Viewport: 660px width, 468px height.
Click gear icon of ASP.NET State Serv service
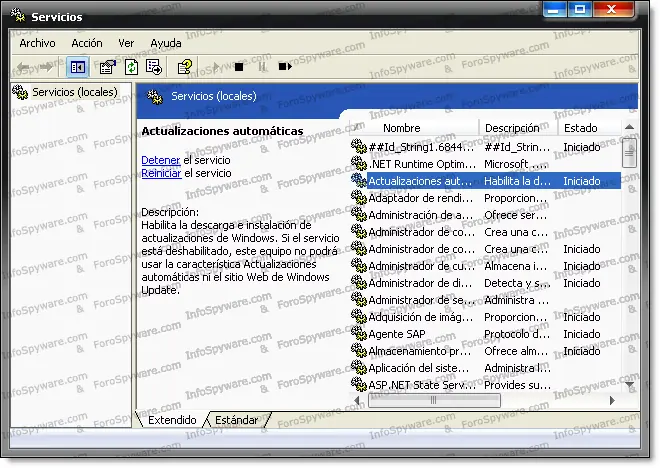[359, 384]
